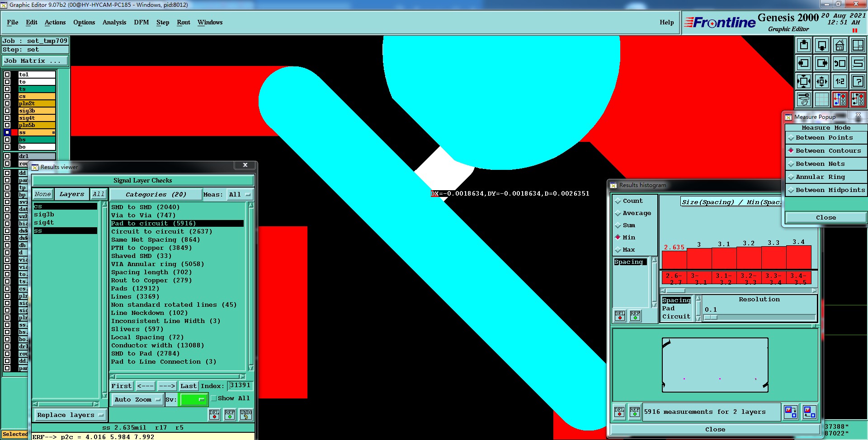Screen dimensions: 868x440
Task: Click the pan down view icon
Action: coord(822,45)
